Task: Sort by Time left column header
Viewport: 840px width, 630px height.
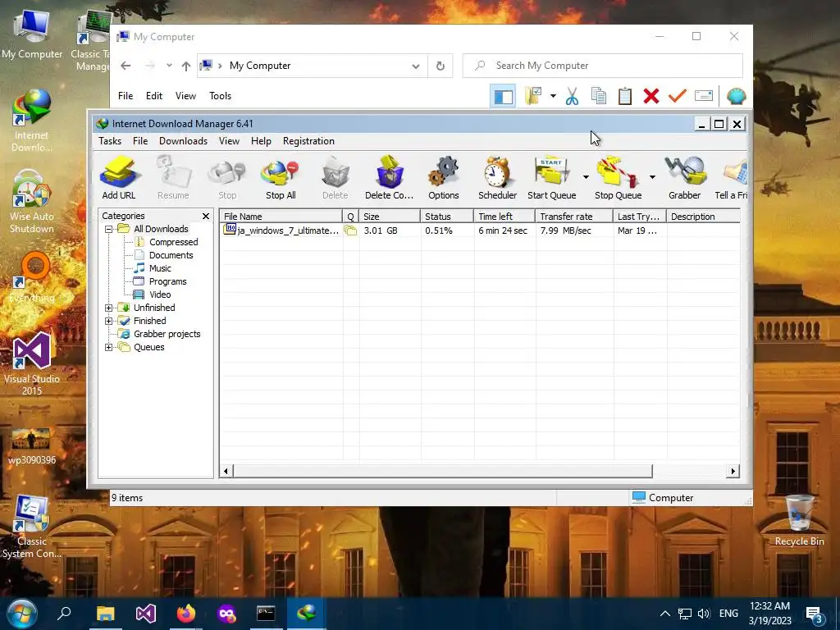Action: tap(504, 217)
